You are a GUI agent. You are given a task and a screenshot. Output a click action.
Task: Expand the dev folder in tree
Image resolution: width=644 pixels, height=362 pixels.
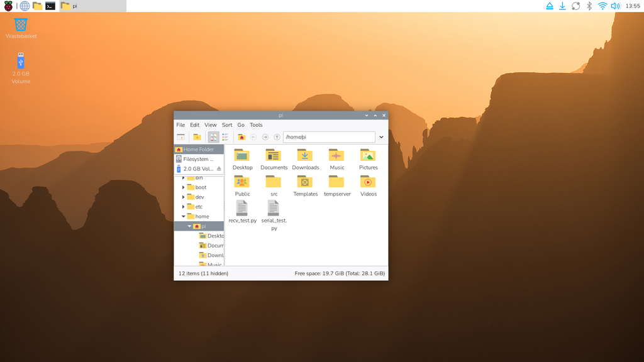[x=183, y=197]
